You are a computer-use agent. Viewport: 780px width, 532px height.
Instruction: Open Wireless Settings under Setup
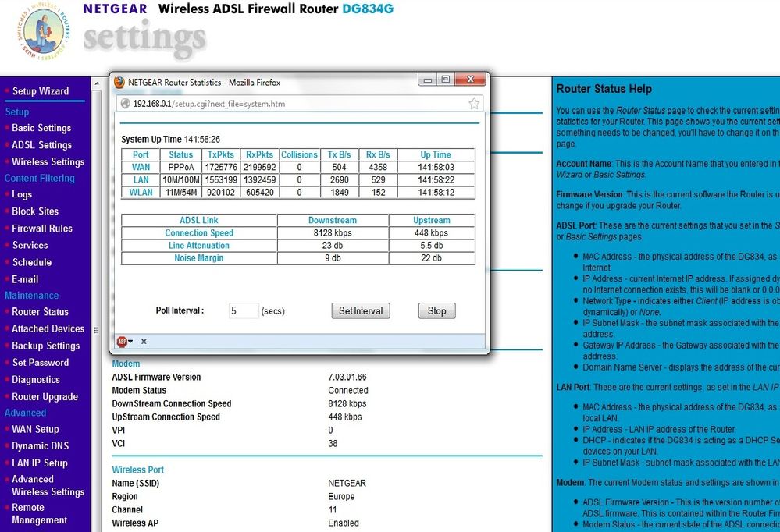click(x=48, y=161)
